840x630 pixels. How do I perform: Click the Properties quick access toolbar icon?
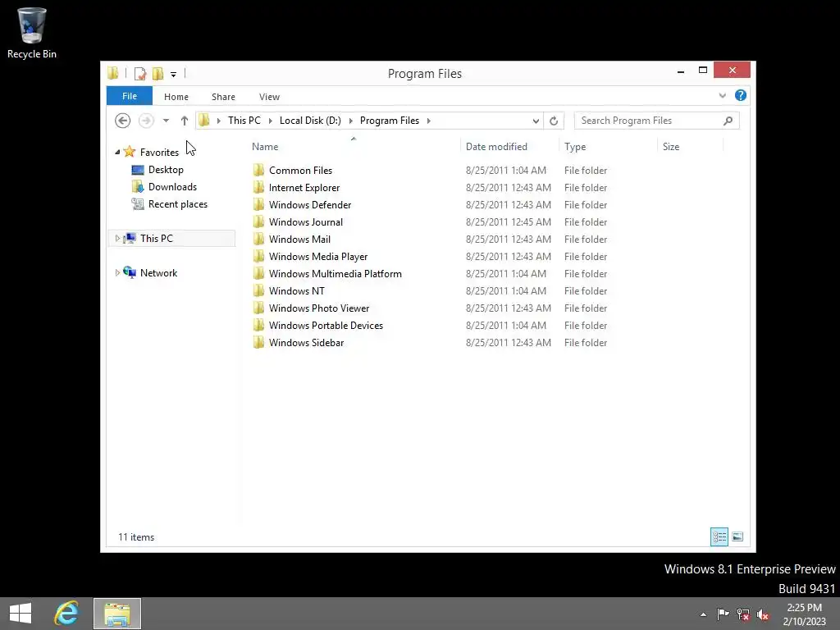click(140, 74)
